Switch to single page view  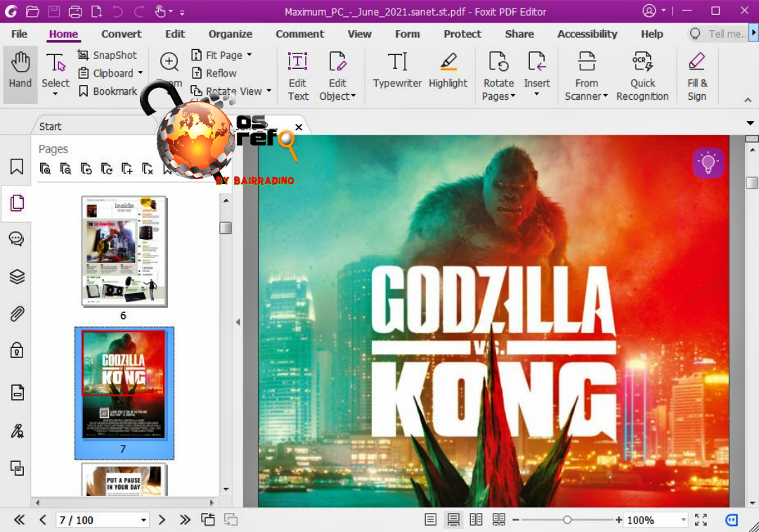click(430, 520)
